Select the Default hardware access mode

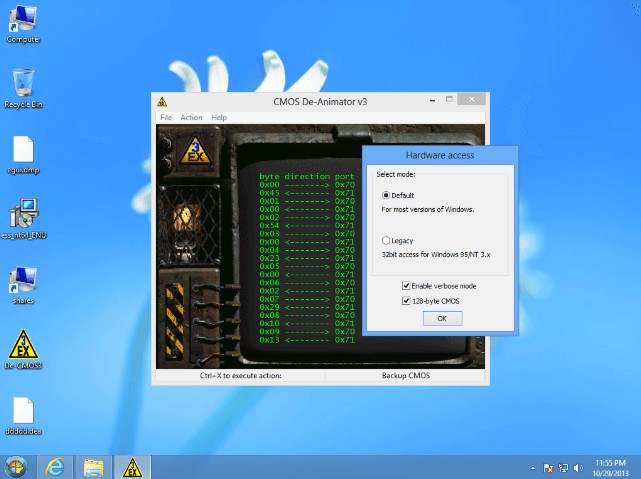tap(386, 195)
